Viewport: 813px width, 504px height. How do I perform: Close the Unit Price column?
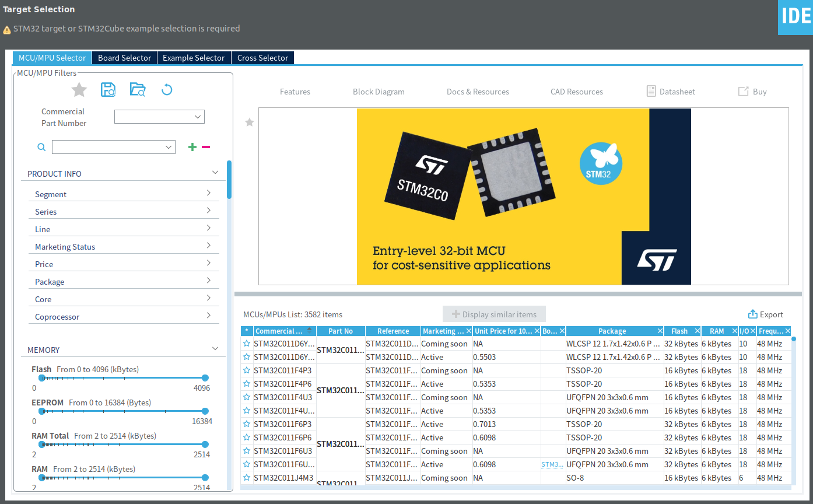pos(537,331)
